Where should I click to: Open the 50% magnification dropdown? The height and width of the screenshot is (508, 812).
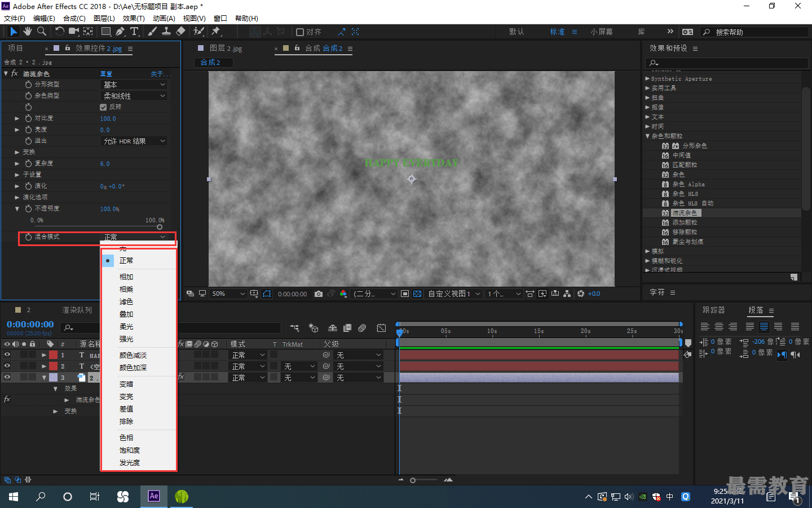tap(228, 294)
